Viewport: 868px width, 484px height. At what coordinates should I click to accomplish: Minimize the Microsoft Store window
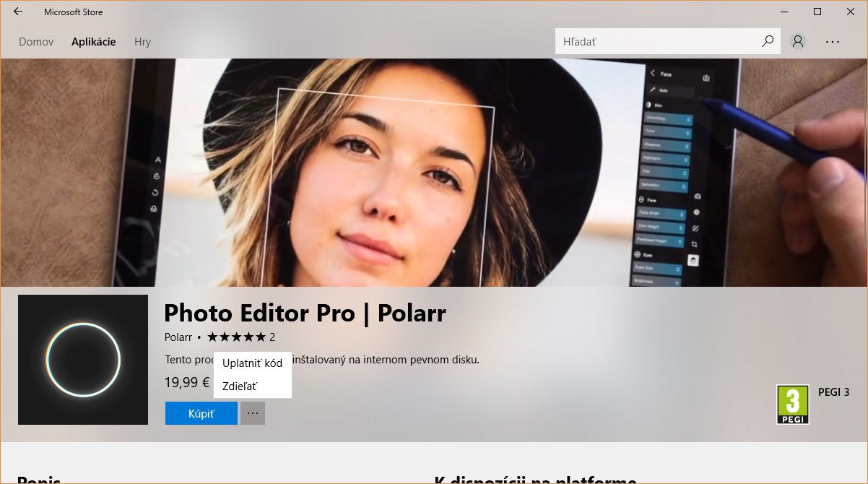tap(784, 12)
